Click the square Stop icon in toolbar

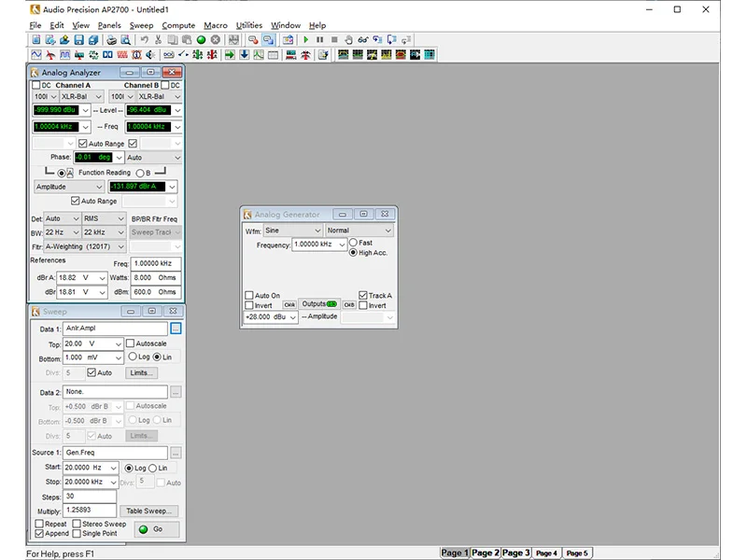click(x=334, y=40)
